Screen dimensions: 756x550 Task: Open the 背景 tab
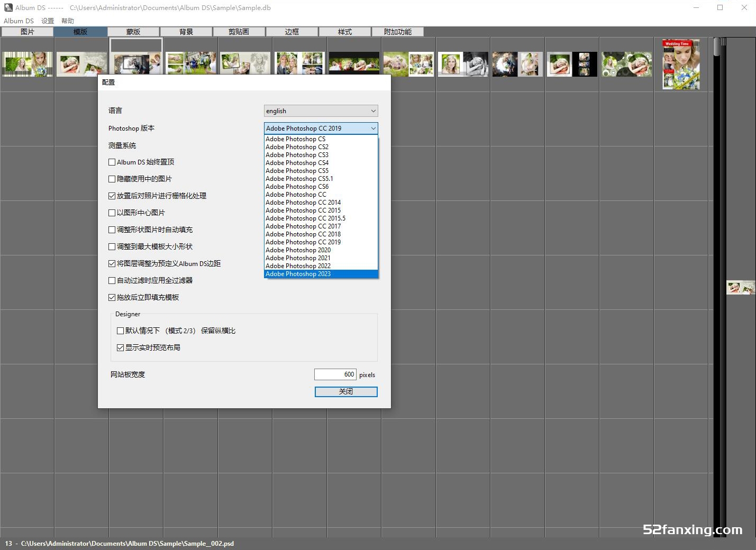coord(186,32)
